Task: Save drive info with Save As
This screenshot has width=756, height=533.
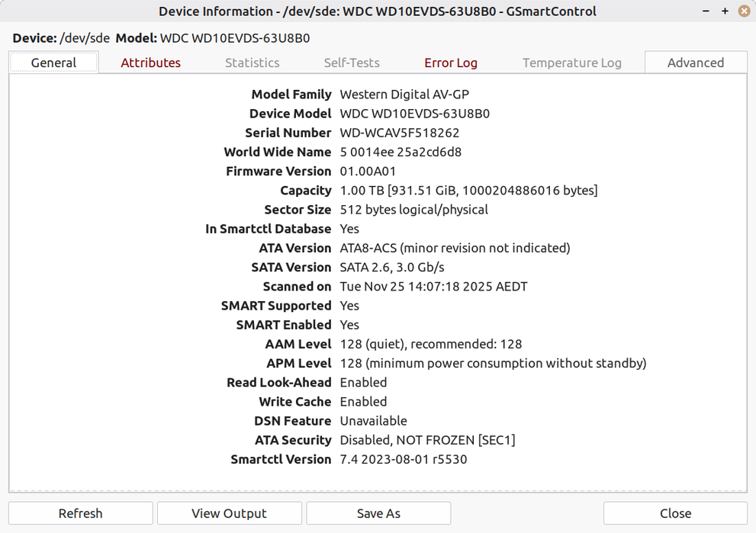Action: 378,513
